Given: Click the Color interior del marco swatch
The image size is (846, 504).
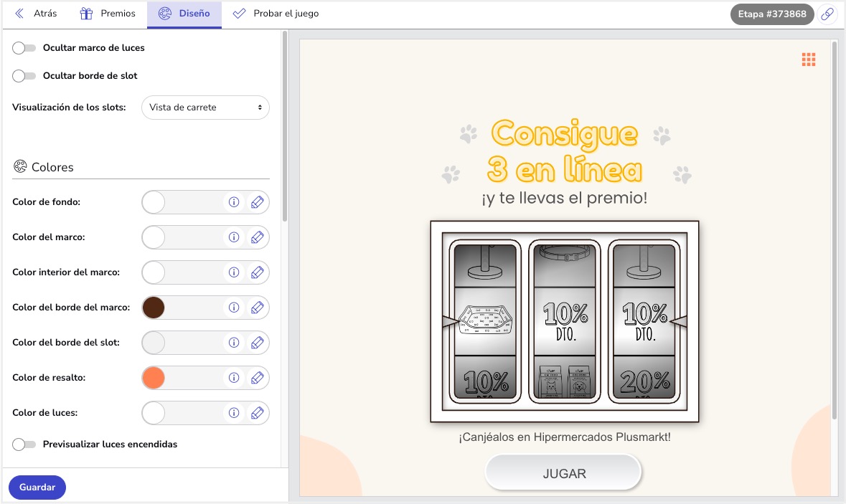Looking at the screenshot, I should [154, 272].
